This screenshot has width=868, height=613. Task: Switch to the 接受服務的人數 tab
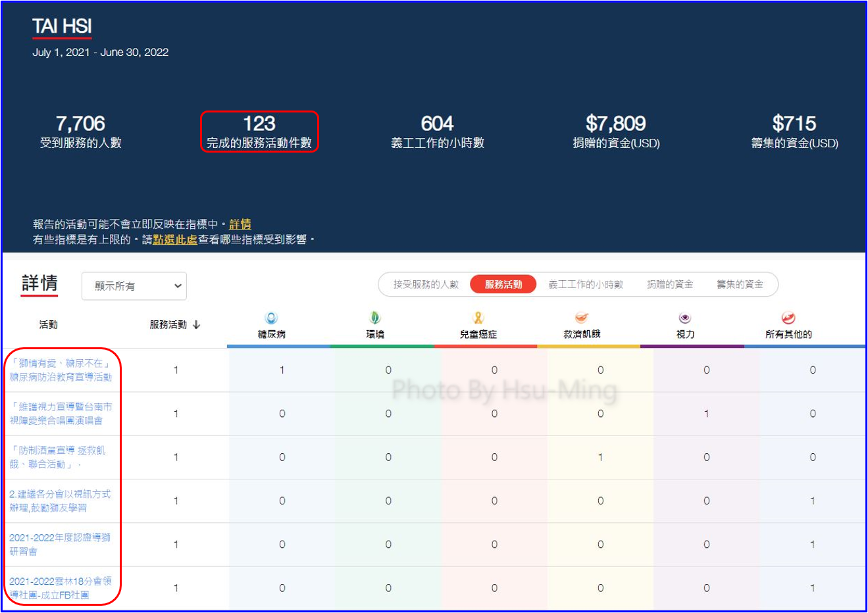426,285
